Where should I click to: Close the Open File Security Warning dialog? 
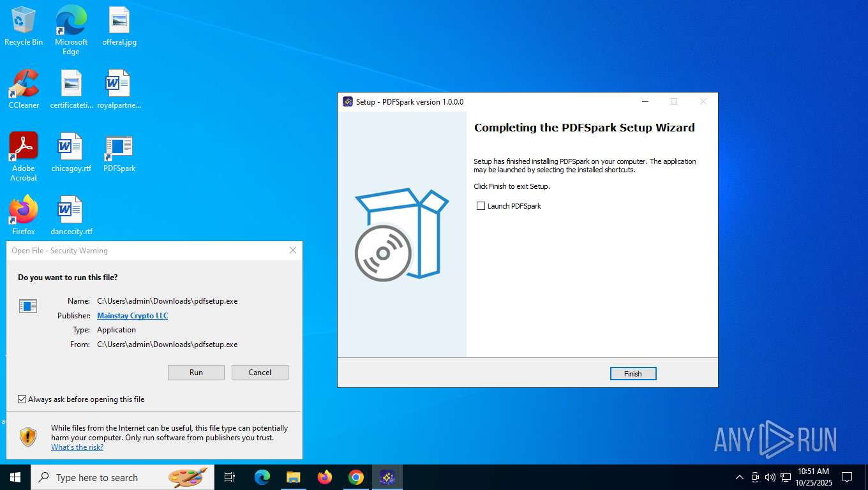(x=293, y=250)
